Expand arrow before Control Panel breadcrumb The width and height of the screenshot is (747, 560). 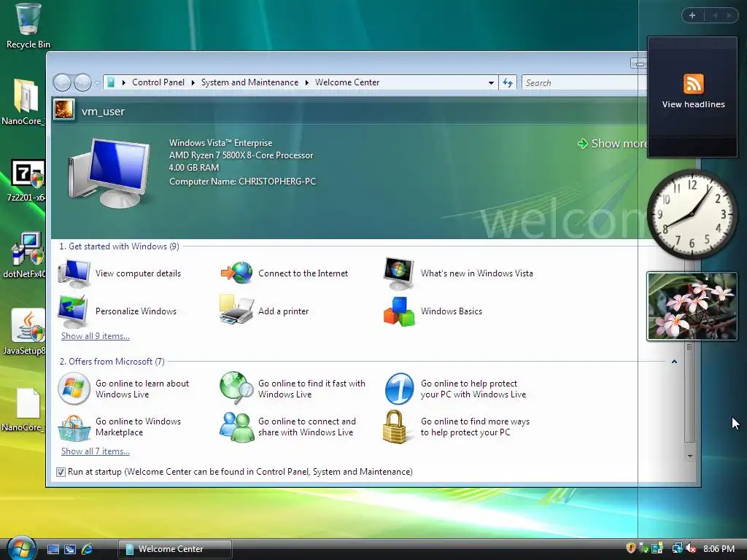(x=124, y=82)
